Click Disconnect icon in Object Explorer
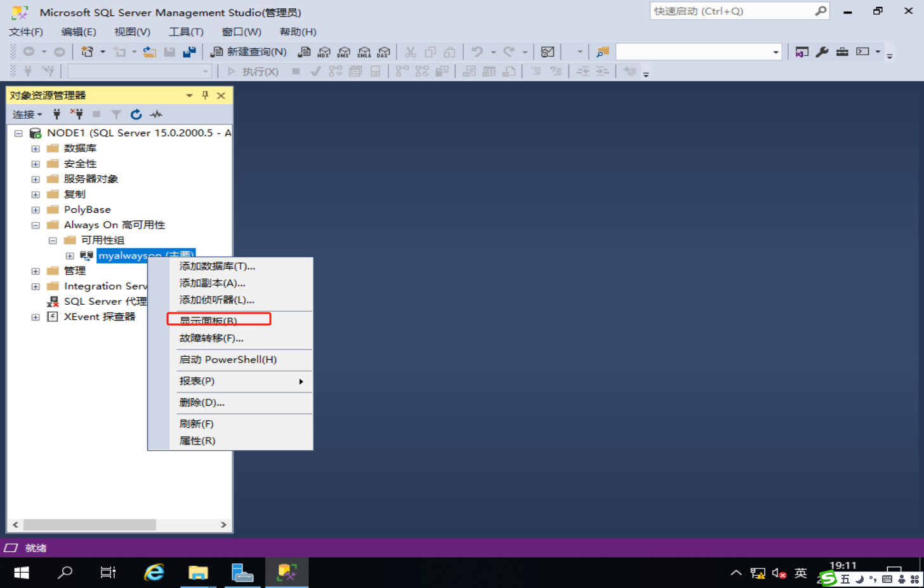 [77, 114]
